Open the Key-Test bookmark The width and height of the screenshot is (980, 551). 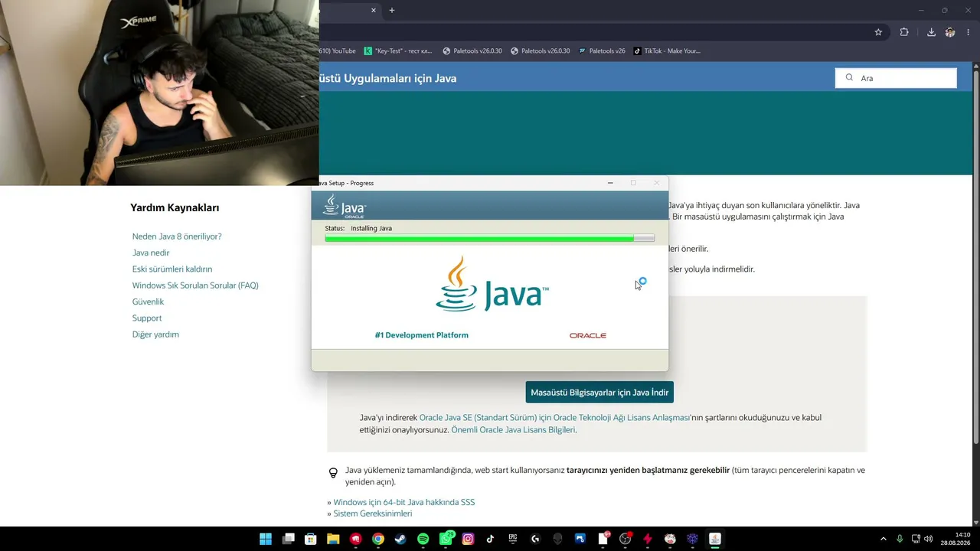[398, 51]
